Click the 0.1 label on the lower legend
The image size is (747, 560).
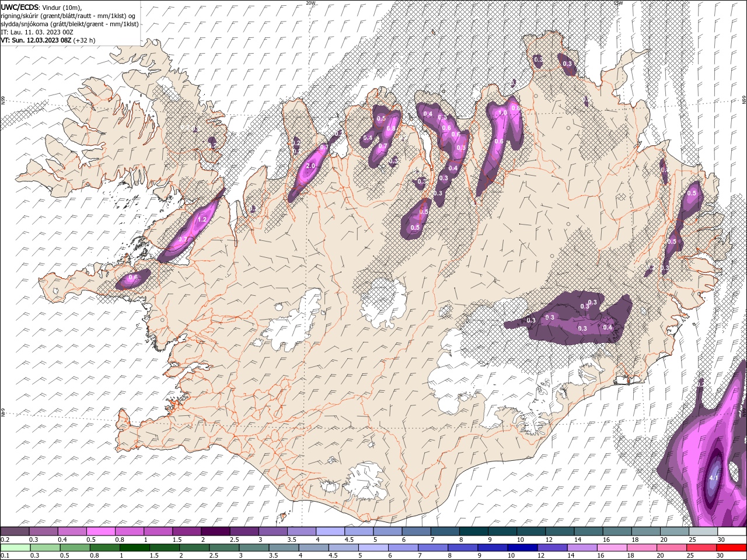5,556
